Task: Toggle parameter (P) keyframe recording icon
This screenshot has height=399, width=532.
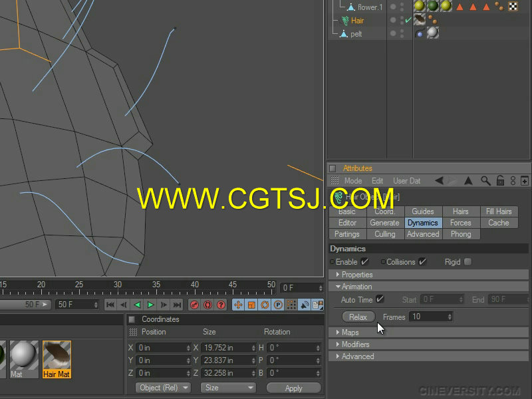Action: click(x=278, y=305)
